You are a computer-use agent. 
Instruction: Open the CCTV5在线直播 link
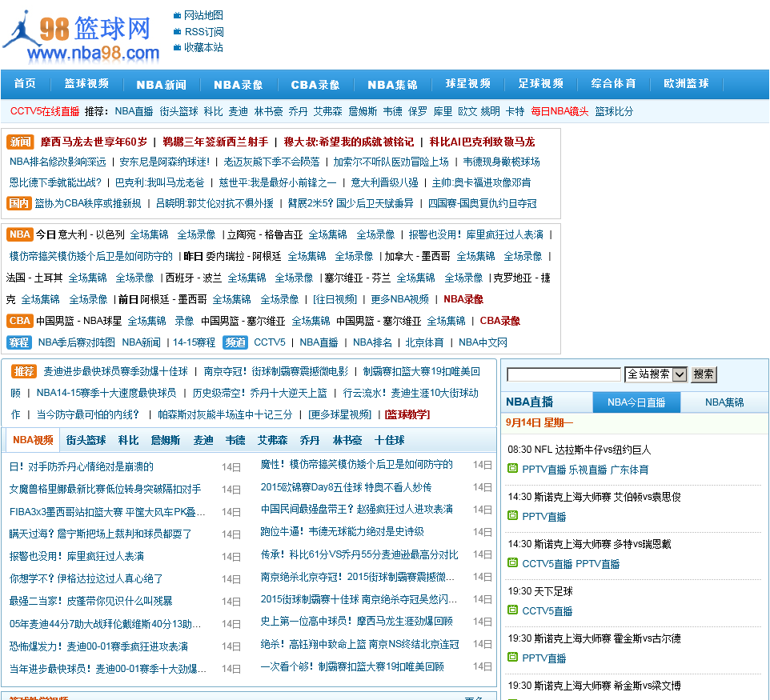(x=45, y=111)
